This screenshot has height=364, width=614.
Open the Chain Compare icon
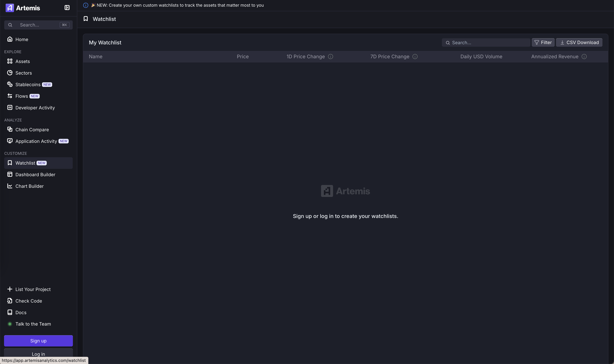pyautogui.click(x=10, y=129)
